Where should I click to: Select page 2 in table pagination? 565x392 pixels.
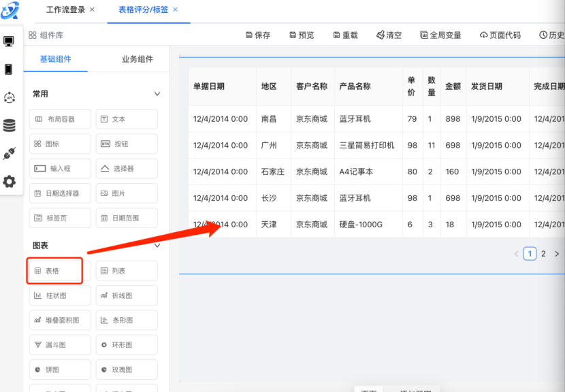click(543, 254)
